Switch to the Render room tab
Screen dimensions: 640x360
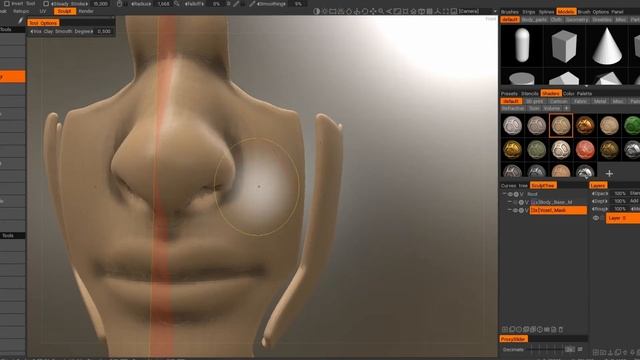click(x=86, y=11)
